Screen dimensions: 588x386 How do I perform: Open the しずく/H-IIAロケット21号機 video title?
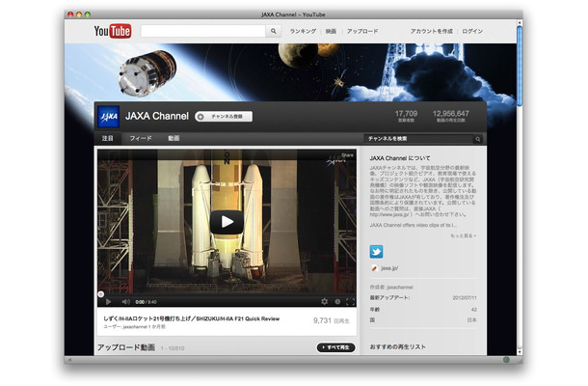191,318
